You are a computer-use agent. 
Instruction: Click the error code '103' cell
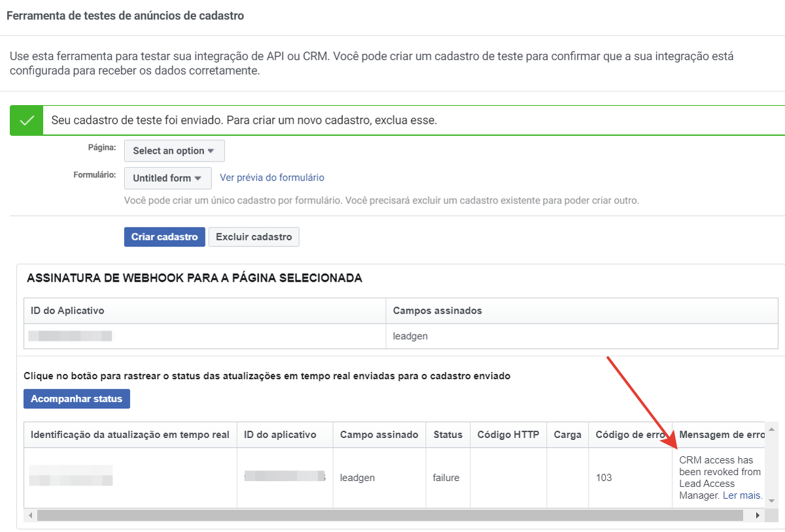(604, 478)
